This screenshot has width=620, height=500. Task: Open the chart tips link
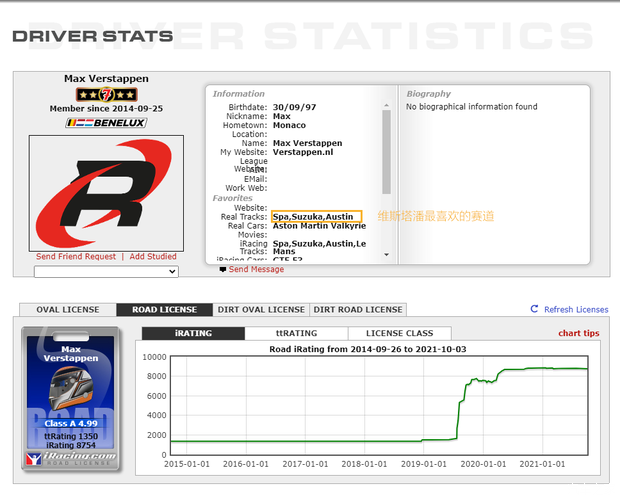click(578, 334)
